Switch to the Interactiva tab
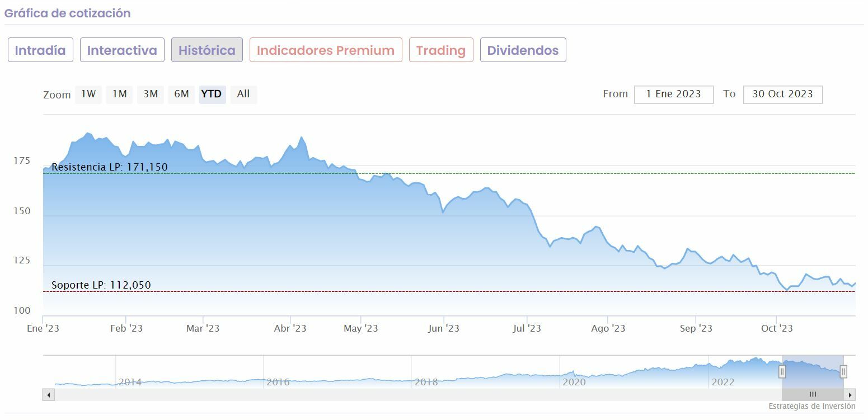Image resolution: width=868 pixels, height=420 pixels. 122,50
